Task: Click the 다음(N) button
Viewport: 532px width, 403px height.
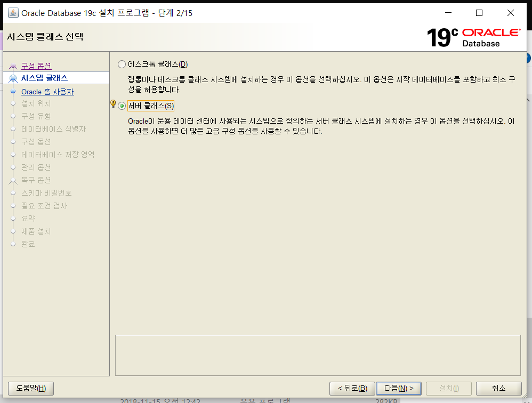Action: tap(399, 388)
